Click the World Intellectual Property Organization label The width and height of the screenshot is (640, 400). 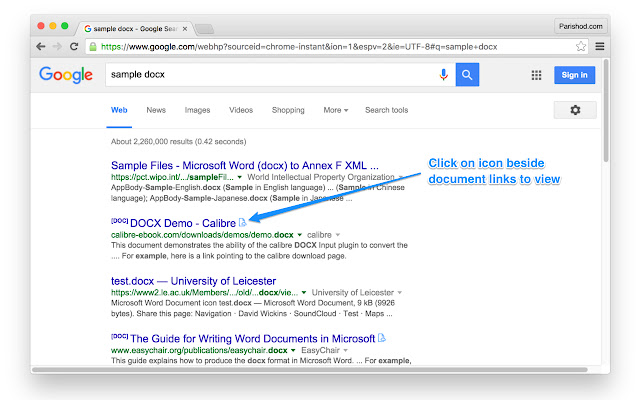321,177
